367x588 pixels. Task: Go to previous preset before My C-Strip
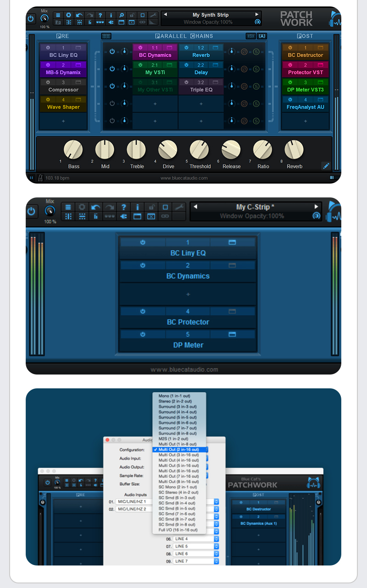(195, 207)
